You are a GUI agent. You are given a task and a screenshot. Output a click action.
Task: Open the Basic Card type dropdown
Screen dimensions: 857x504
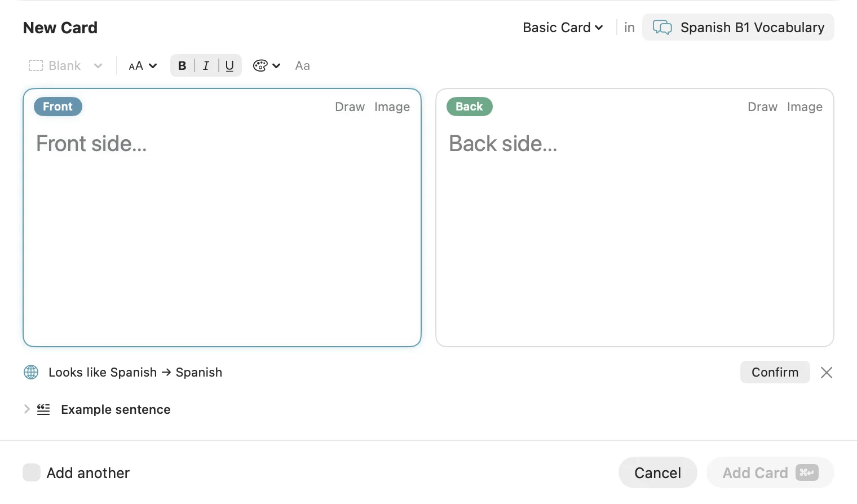click(x=563, y=27)
